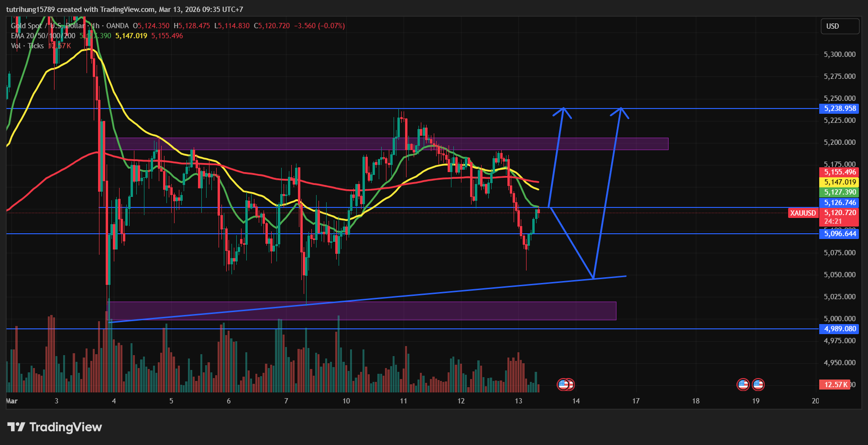Screen dimensions: 868x445
Task: Click the yellow 5,147.019 EMA axis label
Action: 840,182
